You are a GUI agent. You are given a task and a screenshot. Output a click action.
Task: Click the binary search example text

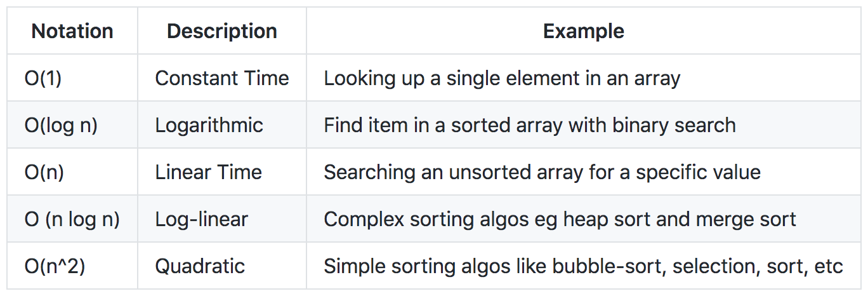click(x=530, y=125)
